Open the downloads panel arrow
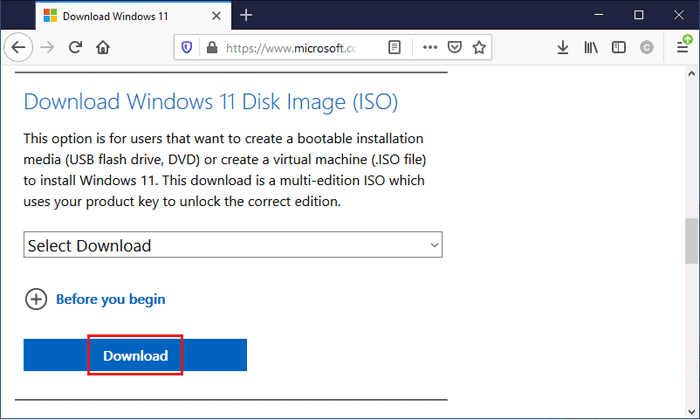The width and height of the screenshot is (700, 420). (563, 47)
